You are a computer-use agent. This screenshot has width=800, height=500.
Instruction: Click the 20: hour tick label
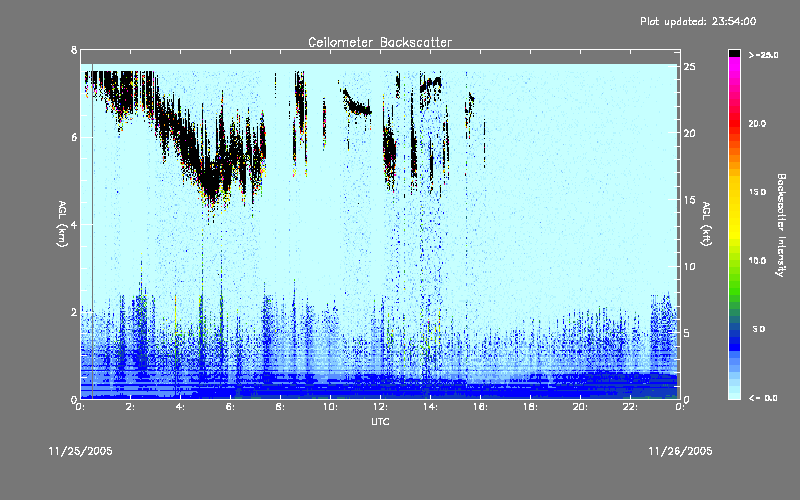(580, 407)
